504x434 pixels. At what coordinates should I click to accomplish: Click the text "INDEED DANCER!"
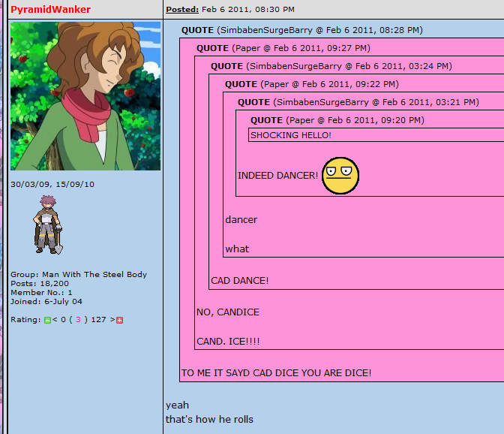pyautogui.click(x=277, y=176)
